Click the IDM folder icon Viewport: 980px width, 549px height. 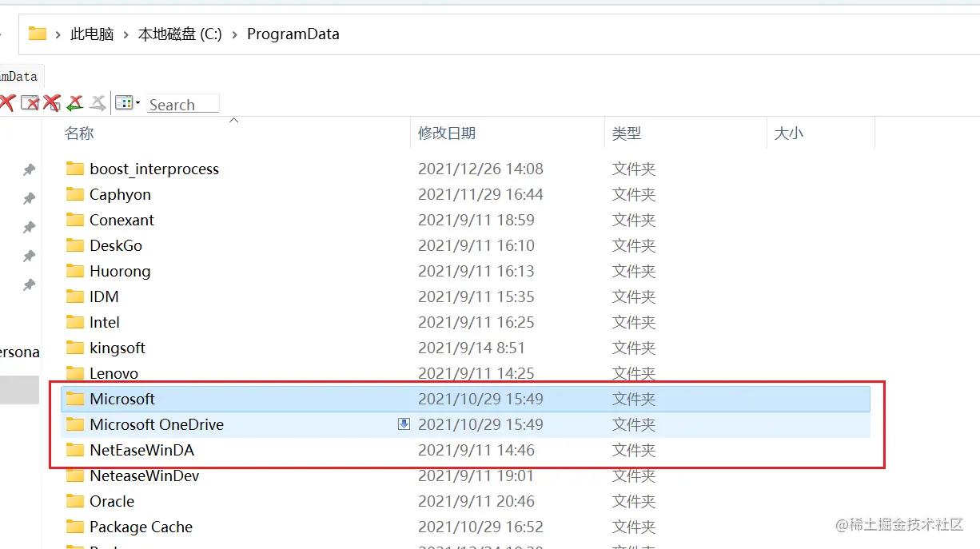[x=75, y=296]
